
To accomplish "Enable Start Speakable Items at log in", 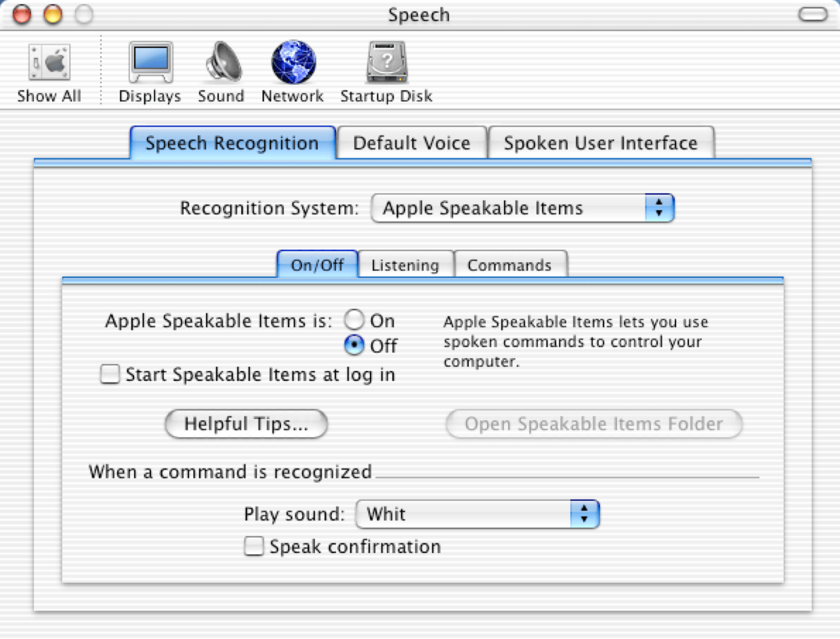I will (x=110, y=374).
